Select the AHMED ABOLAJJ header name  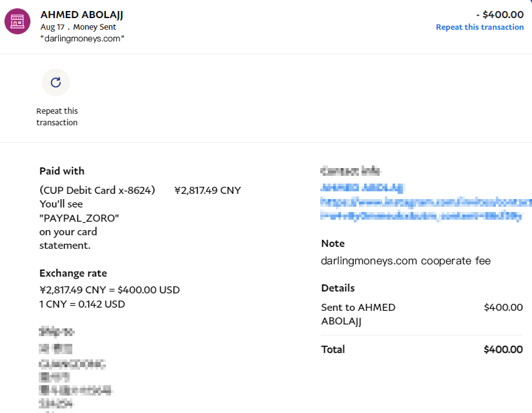click(81, 14)
